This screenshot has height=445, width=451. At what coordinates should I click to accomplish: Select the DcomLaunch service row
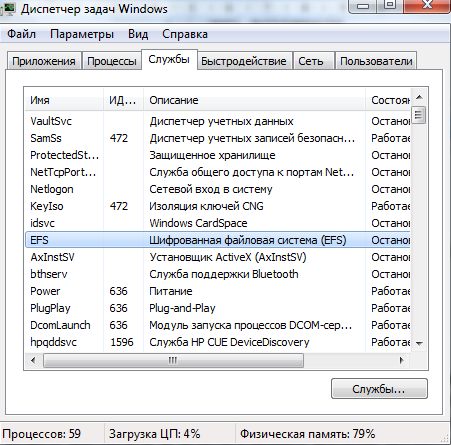pyautogui.click(x=218, y=325)
